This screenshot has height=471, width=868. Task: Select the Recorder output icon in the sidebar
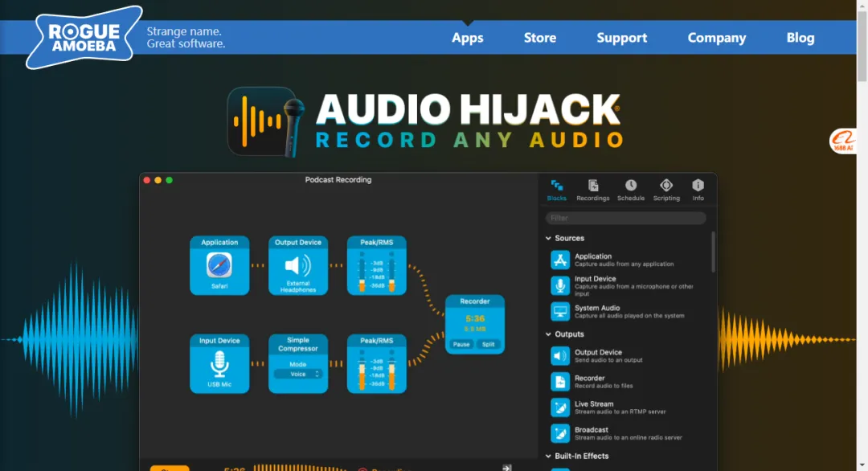pos(559,381)
